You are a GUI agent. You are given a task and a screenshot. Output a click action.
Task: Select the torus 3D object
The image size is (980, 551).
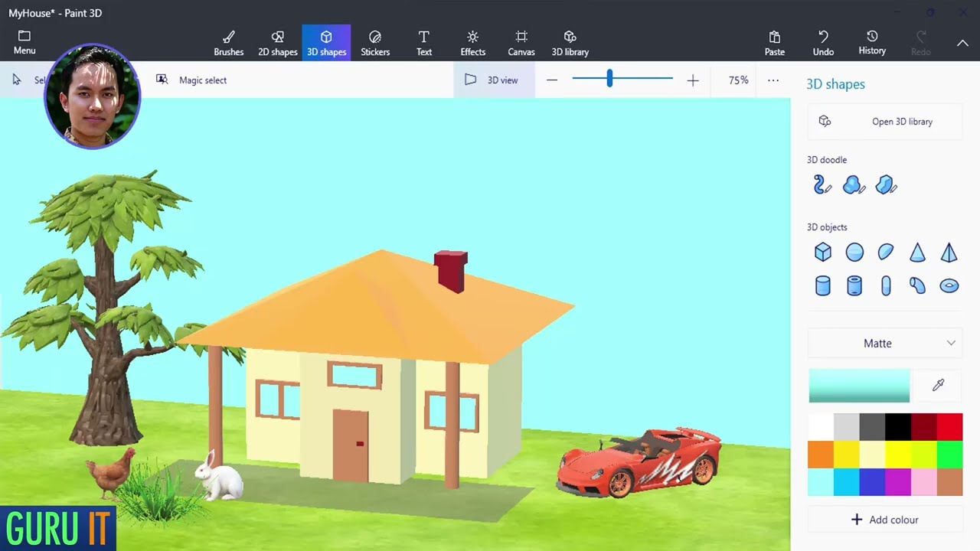pos(949,285)
